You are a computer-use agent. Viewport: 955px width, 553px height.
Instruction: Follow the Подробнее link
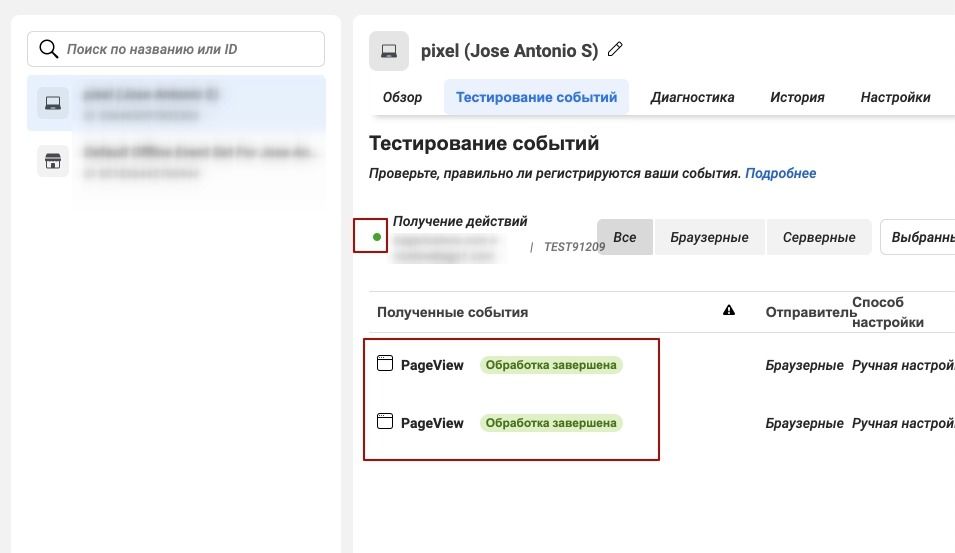(780, 173)
